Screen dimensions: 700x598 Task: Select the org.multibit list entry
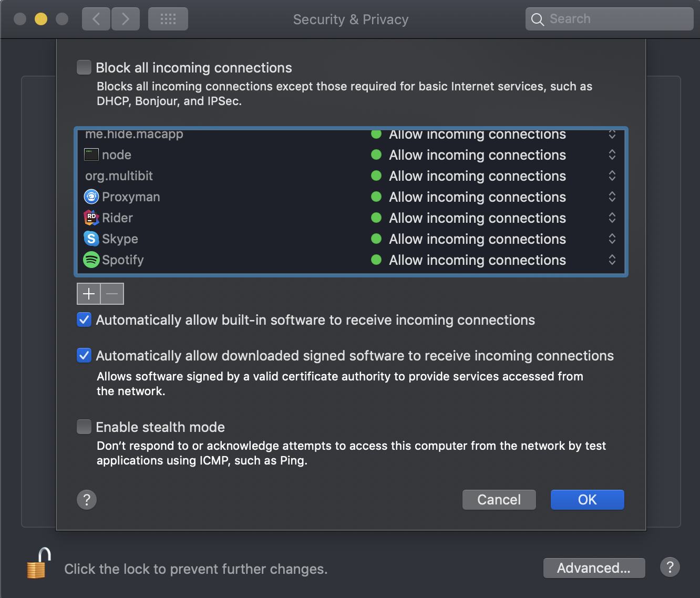[119, 176]
